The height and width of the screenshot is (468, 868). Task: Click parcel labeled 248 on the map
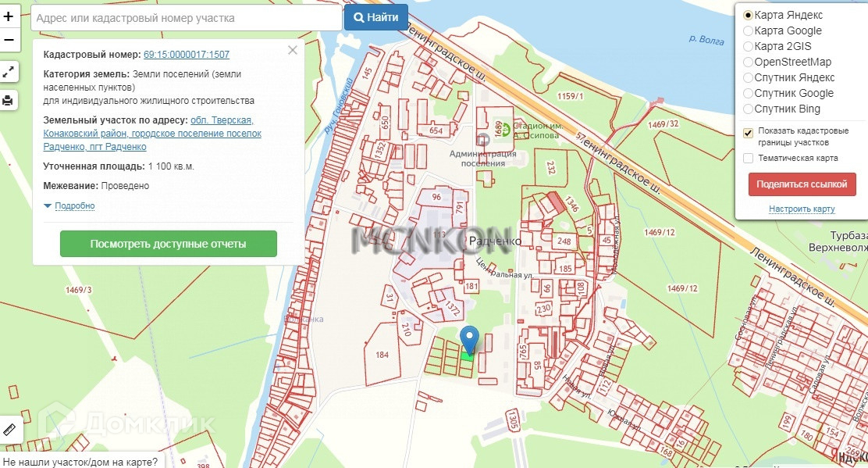tap(564, 241)
